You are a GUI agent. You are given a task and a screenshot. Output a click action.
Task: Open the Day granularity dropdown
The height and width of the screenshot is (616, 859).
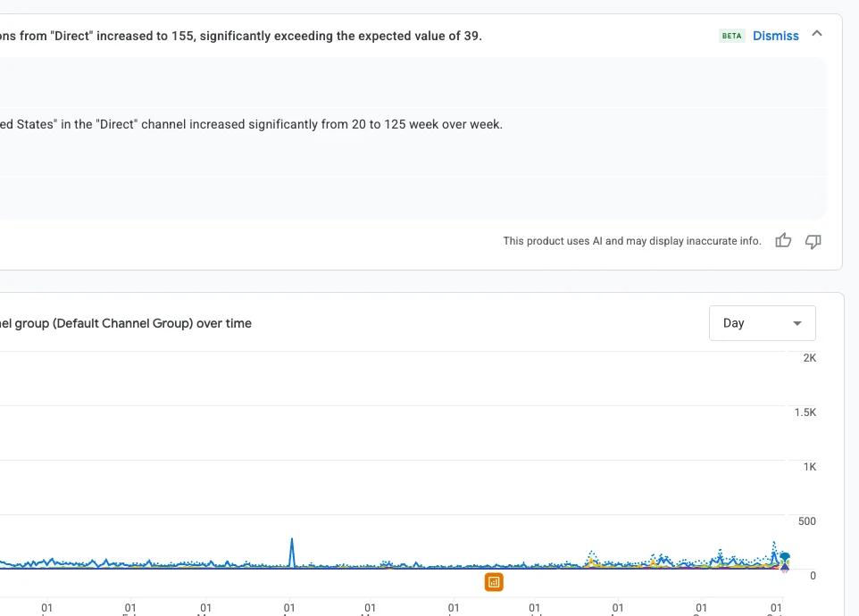pos(762,323)
